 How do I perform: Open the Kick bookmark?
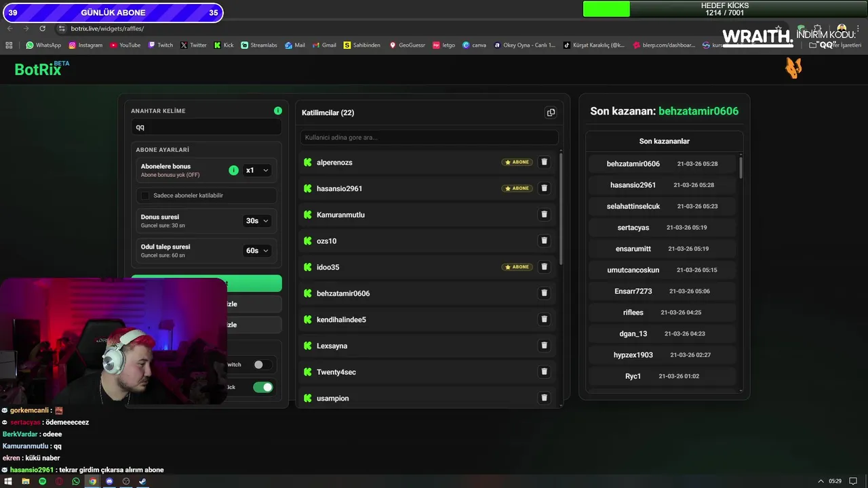224,45
